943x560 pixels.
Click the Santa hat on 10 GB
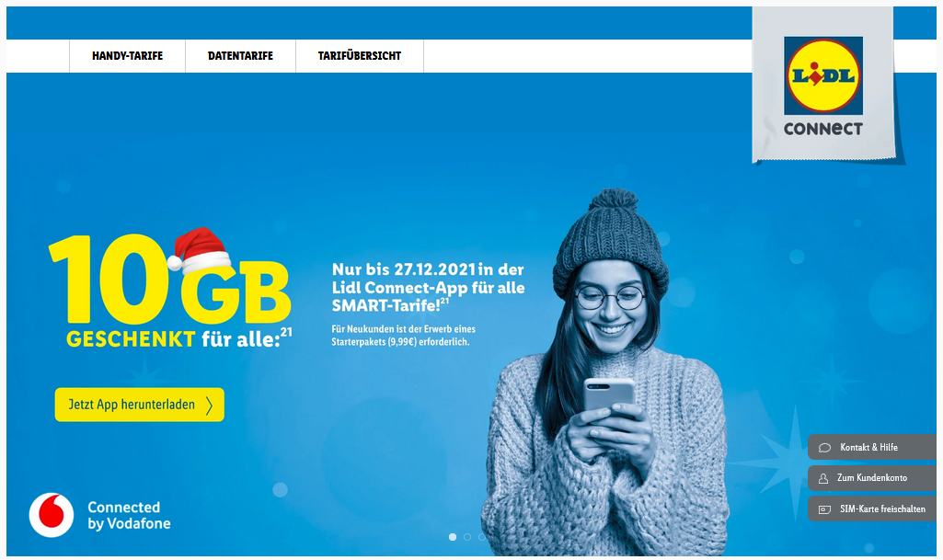[199, 249]
